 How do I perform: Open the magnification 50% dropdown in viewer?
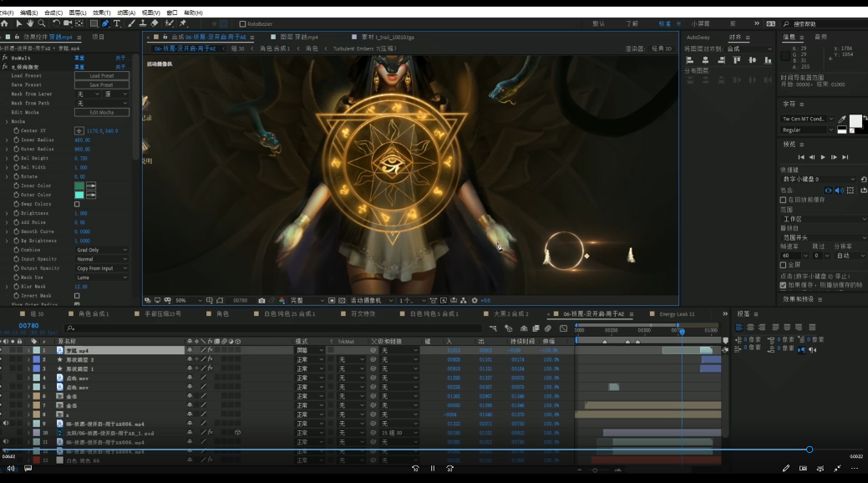[x=189, y=300]
